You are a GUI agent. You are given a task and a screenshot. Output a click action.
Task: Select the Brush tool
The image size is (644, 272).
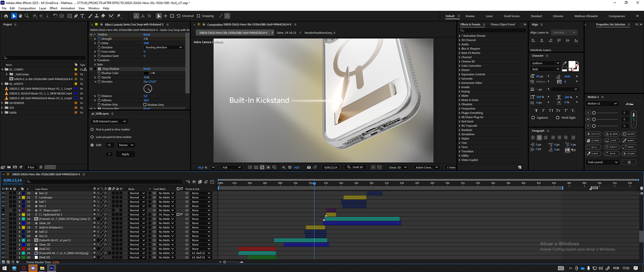tap(90, 16)
